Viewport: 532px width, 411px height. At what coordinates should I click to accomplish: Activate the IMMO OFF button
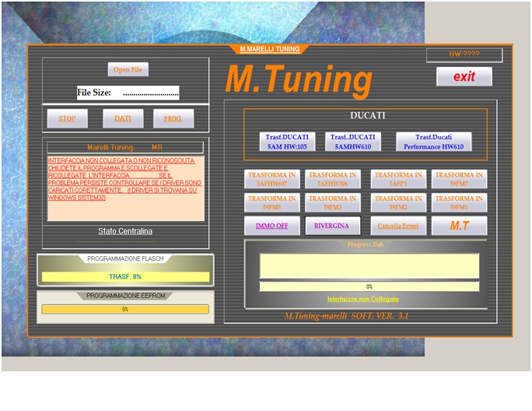pos(271,226)
